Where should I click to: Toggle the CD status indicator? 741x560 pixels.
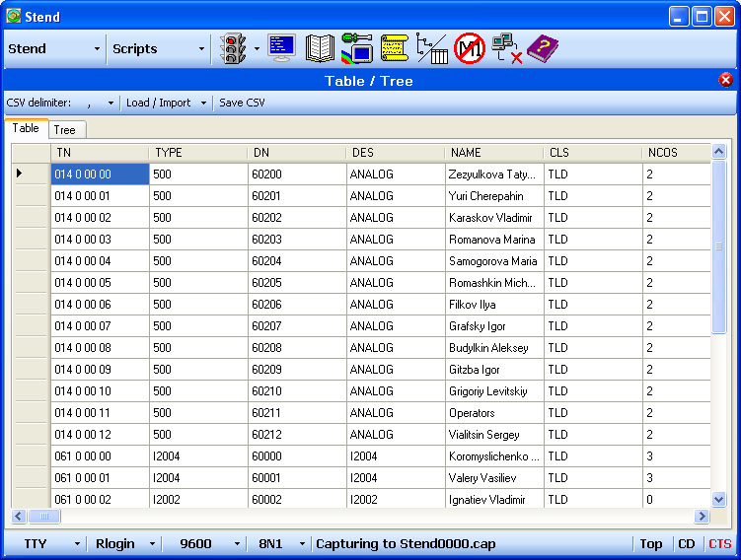tap(686, 543)
